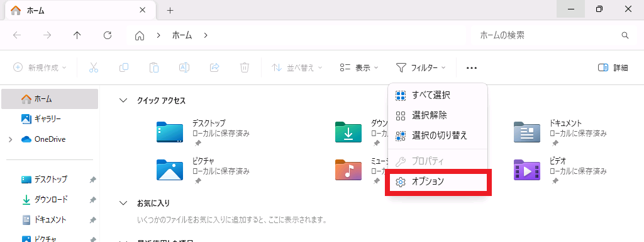644x242 pixels.
Task: Click the Delete trash icon
Action: pyautogui.click(x=245, y=67)
